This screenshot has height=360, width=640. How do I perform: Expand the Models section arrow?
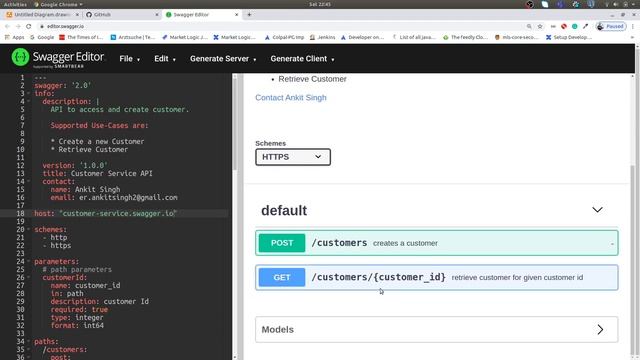pos(600,329)
